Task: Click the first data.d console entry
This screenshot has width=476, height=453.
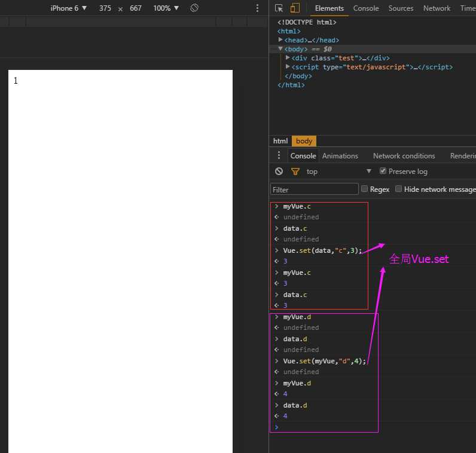Action: coord(295,339)
